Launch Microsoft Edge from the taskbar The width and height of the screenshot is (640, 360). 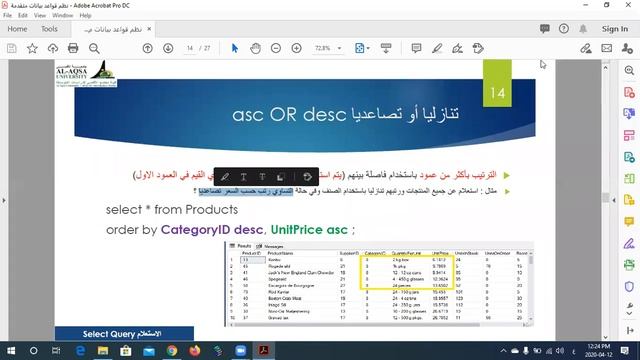pyautogui.click(x=80, y=351)
